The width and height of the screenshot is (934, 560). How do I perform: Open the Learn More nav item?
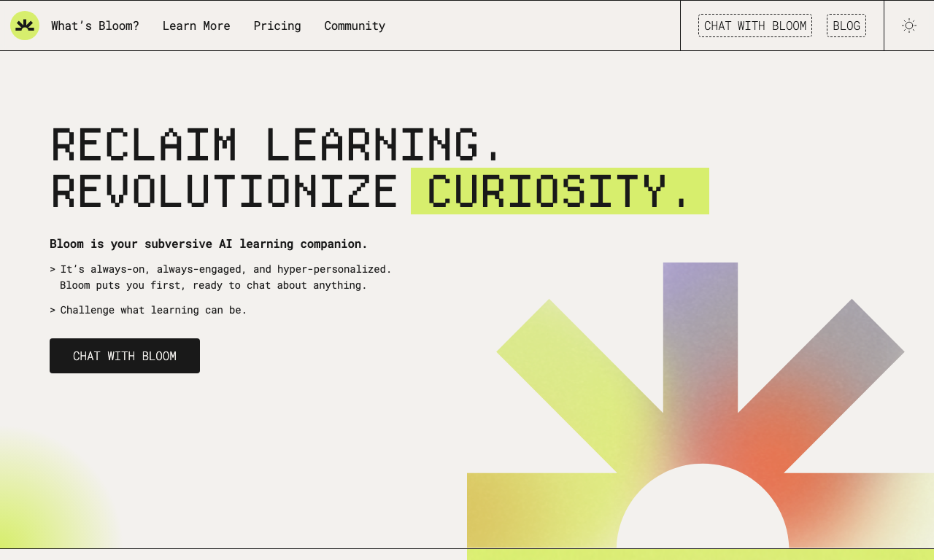click(196, 26)
